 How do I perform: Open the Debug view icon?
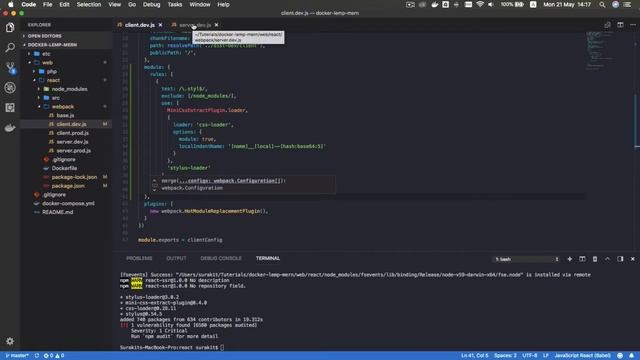click(x=10, y=87)
